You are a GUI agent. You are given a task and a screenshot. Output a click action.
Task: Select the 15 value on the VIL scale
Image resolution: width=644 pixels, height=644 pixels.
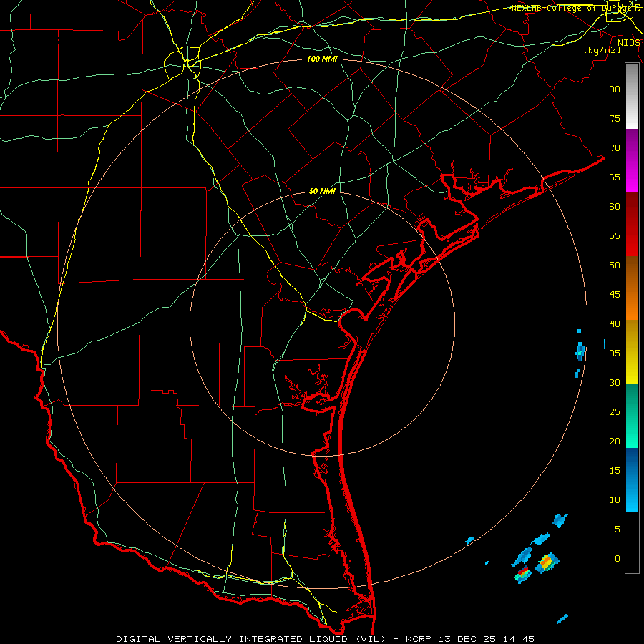(x=615, y=470)
